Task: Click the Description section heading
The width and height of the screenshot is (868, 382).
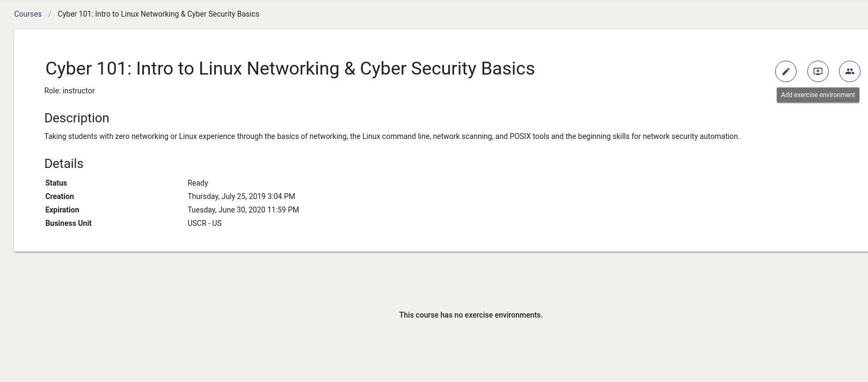Action: tap(77, 118)
